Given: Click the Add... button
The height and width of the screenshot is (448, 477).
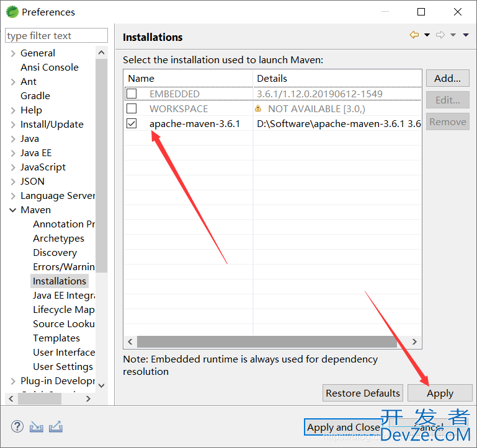Looking at the screenshot, I should [447, 79].
